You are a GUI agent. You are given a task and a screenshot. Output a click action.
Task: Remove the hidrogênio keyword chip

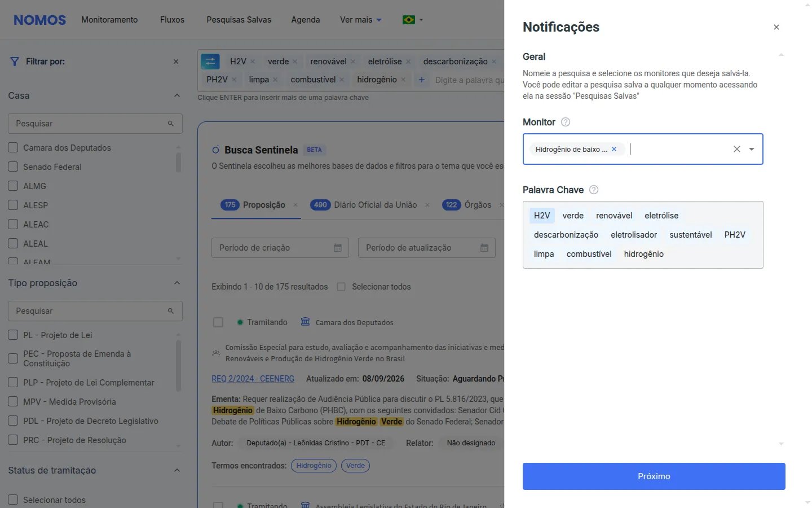tap(403, 80)
